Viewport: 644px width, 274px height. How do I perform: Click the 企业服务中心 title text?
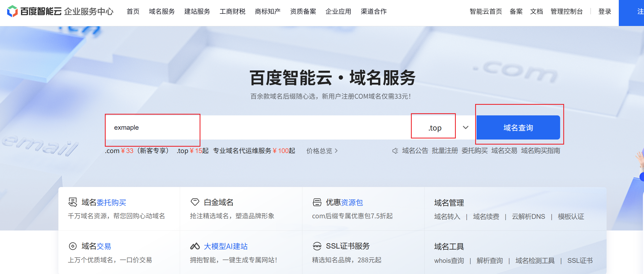pyautogui.click(x=89, y=11)
